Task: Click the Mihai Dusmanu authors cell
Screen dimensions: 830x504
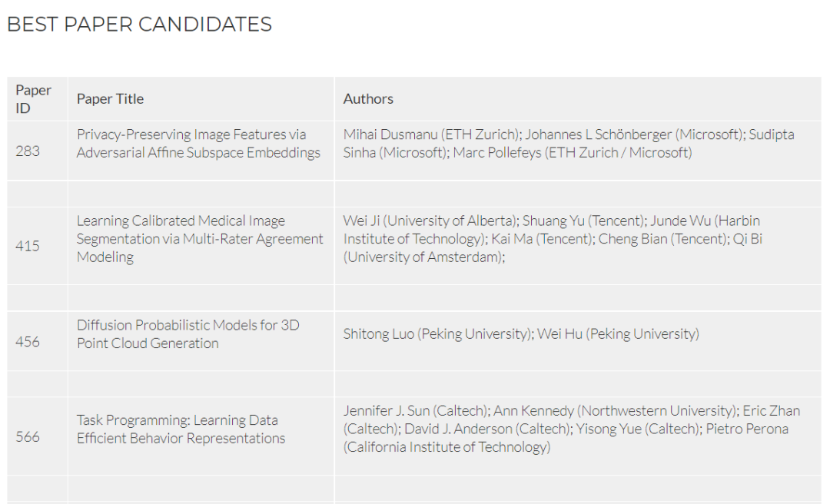Action: point(577,151)
